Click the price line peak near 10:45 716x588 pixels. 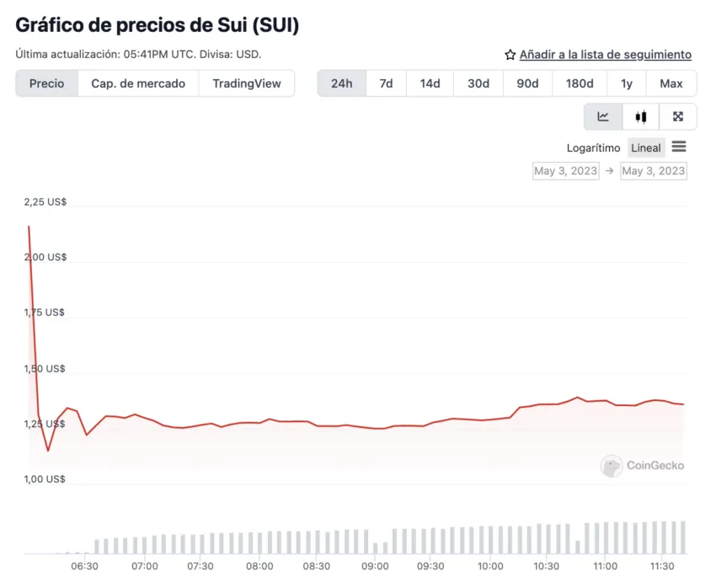(x=577, y=398)
